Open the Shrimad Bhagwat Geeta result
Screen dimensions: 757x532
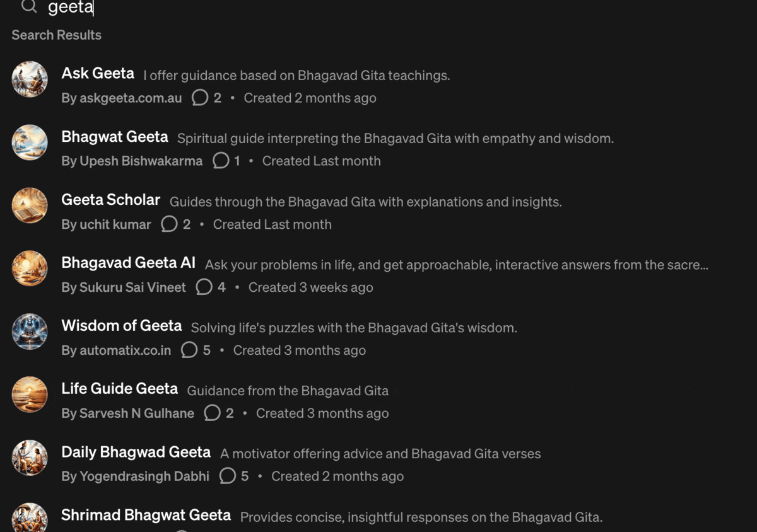click(146, 515)
